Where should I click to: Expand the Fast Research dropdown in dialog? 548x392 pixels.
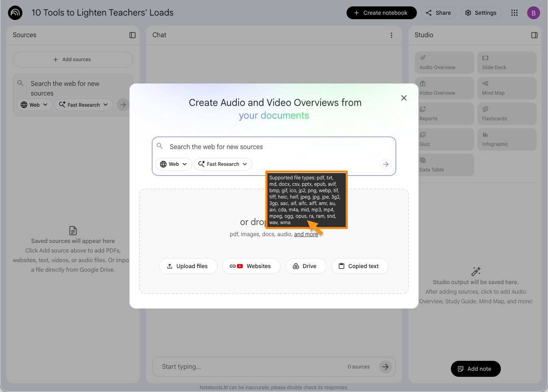[223, 164]
